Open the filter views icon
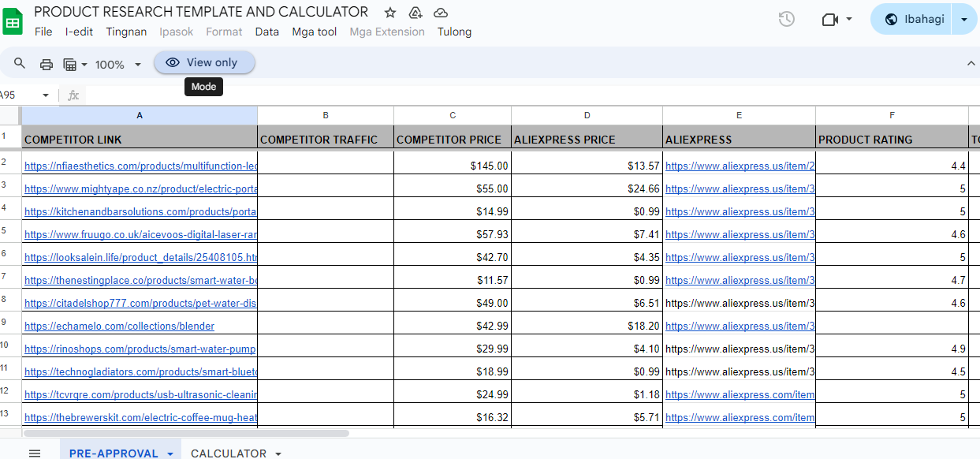The width and height of the screenshot is (980, 459). coord(70,65)
